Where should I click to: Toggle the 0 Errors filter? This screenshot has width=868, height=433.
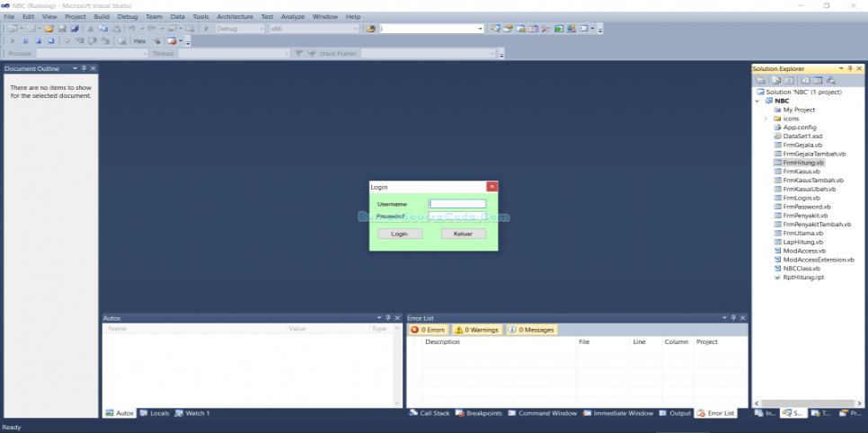(x=429, y=330)
